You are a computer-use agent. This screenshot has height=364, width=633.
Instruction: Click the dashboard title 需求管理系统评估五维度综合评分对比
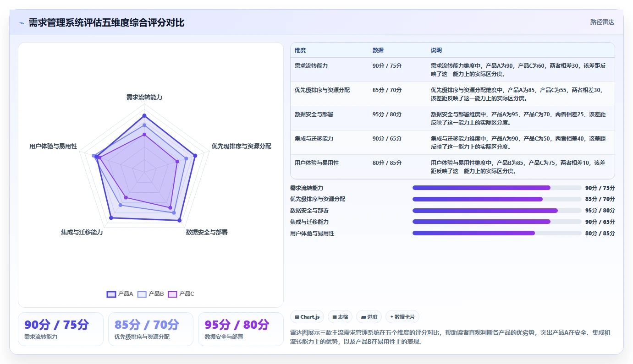tap(106, 22)
